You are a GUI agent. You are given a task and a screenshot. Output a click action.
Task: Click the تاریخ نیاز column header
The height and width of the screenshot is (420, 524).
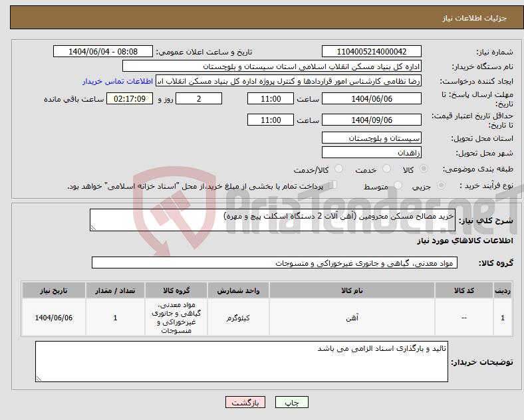(54, 290)
